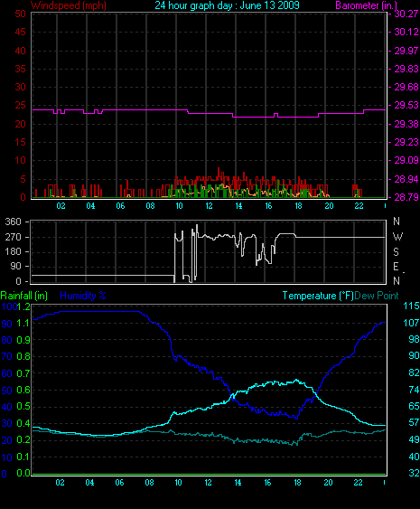Click the 180 wind direction degree label
This screenshot has height=509, width=420.
click(14, 252)
